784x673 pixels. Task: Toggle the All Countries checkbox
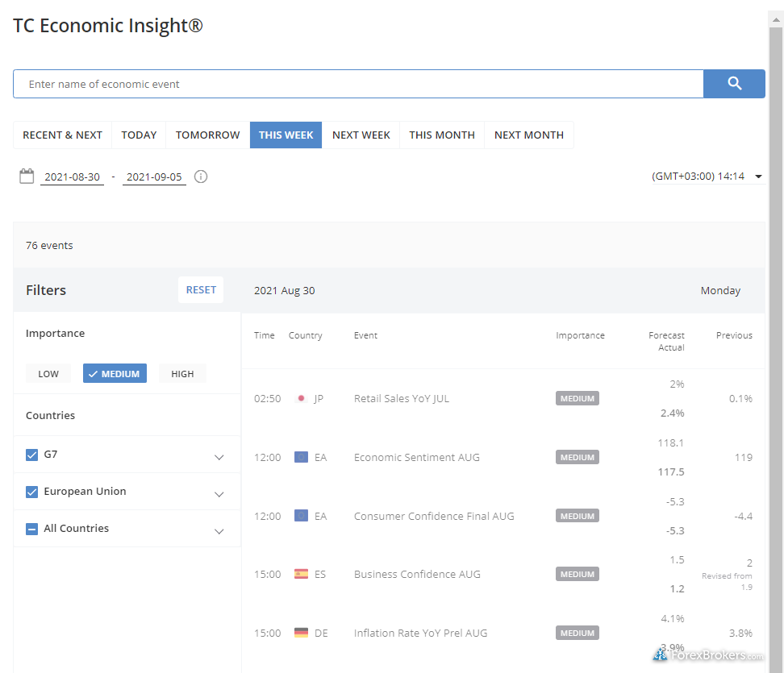click(x=32, y=529)
